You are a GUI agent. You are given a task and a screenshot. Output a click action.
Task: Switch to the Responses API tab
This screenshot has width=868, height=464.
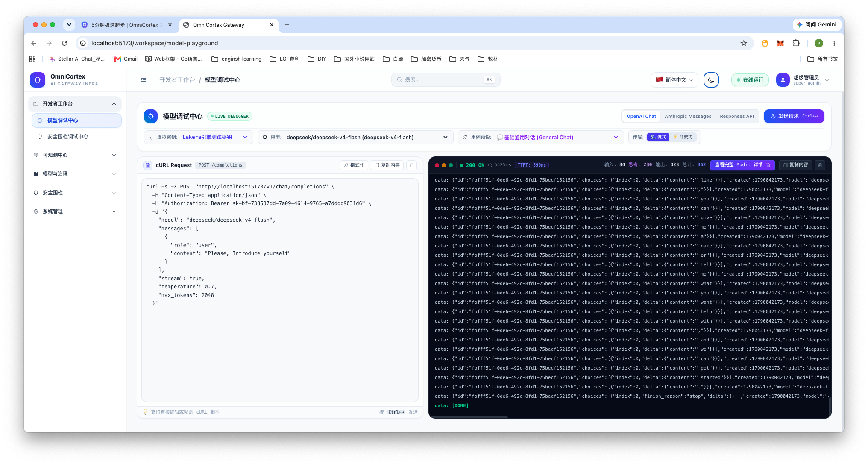736,116
